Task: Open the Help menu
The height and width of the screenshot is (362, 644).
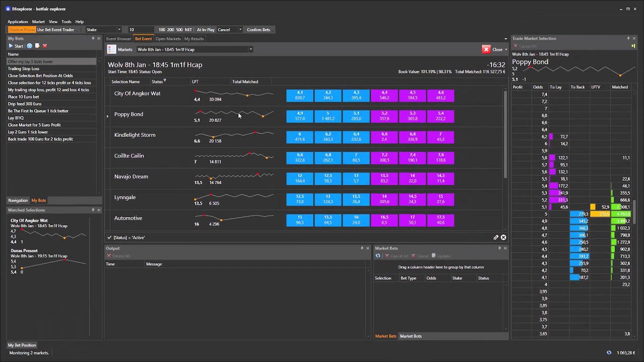Action: 79,22
